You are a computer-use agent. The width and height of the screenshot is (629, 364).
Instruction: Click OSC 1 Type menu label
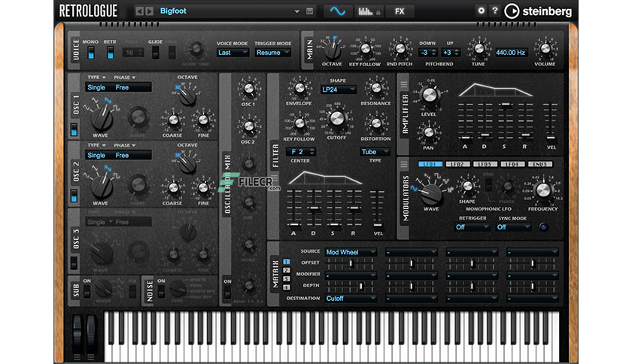pyautogui.click(x=96, y=77)
